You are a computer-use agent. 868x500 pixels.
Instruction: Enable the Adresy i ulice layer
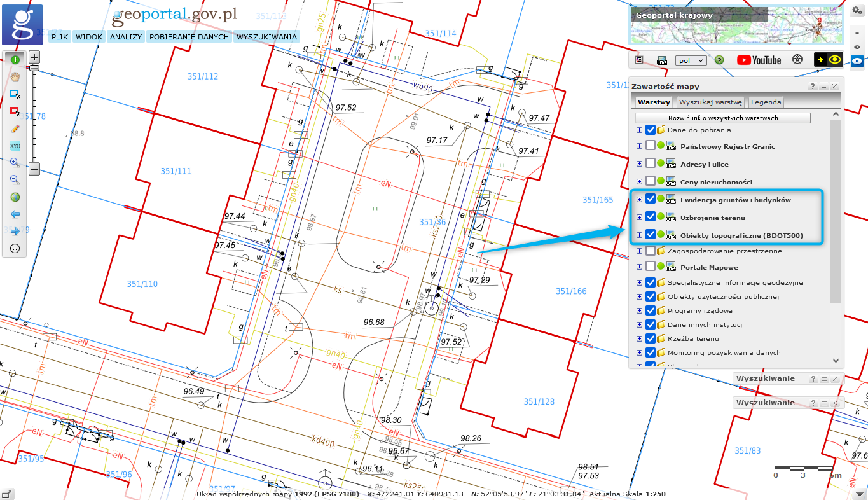(x=651, y=164)
